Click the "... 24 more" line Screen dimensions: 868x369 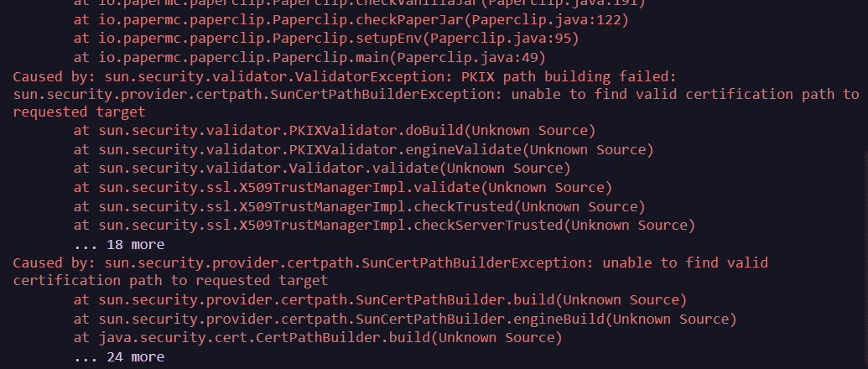pos(119,356)
